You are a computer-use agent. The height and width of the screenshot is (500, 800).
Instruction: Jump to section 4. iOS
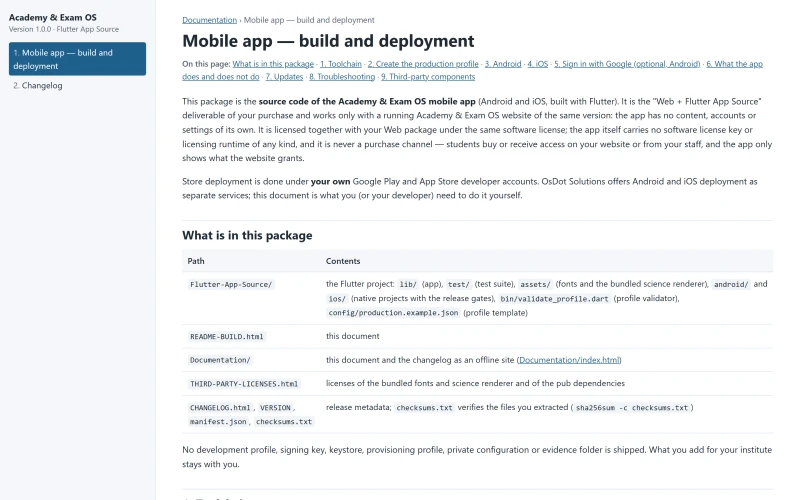[x=538, y=64]
